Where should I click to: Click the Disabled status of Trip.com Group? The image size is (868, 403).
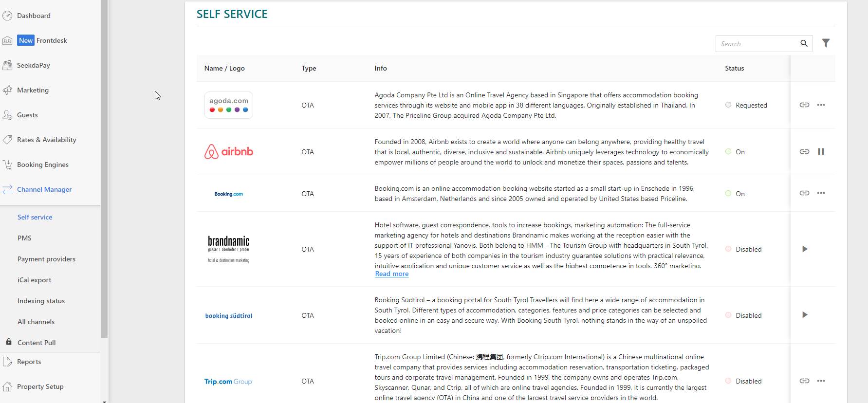(743, 381)
